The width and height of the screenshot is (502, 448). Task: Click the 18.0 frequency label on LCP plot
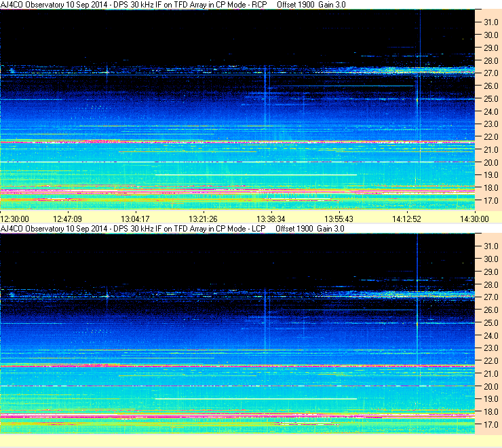point(491,412)
